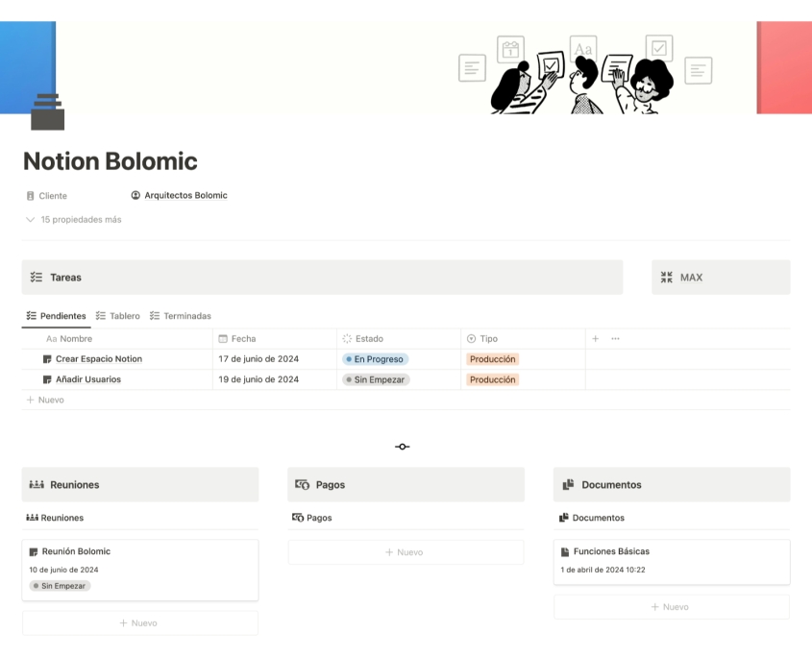The height and width of the screenshot is (657, 812).
Task: Click the person icon next to Arquitectos Bolomic
Action: click(135, 195)
